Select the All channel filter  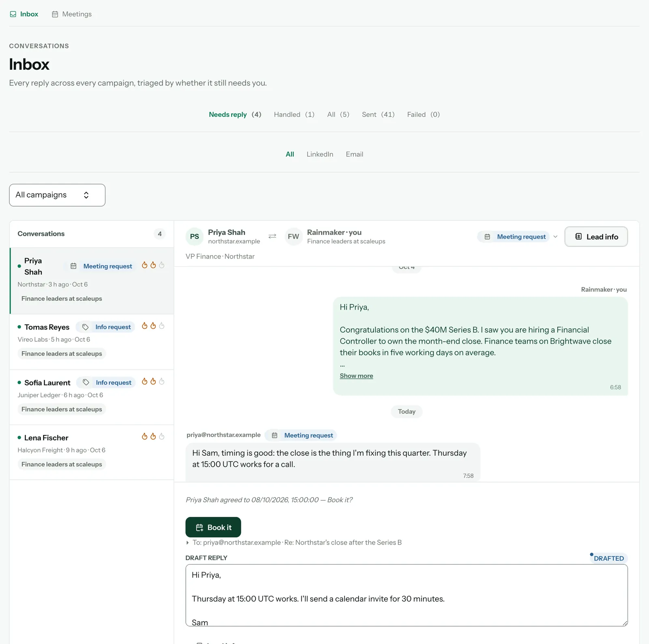pos(290,154)
